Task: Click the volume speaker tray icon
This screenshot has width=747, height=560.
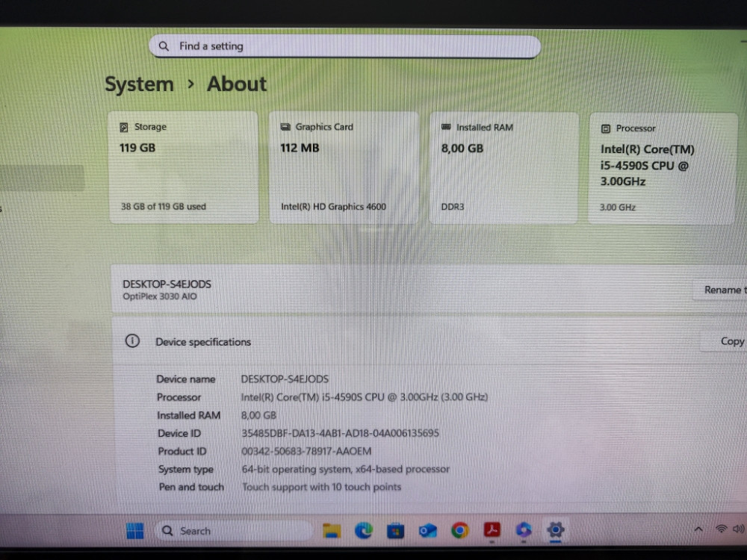Action: [x=739, y=529]
